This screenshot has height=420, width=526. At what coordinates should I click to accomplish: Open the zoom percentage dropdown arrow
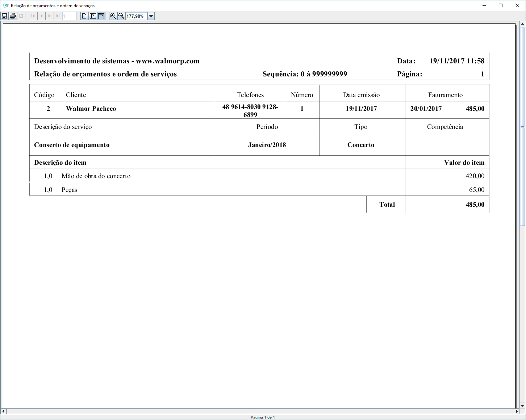click(151, 16)
